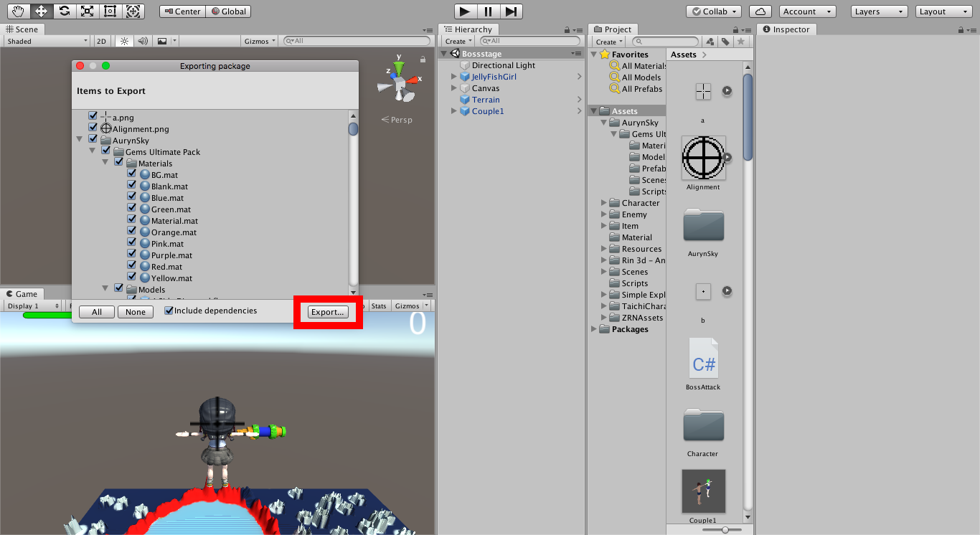Select the Hierarchy tab
This screenshot has height=535, width=980.
468,29
